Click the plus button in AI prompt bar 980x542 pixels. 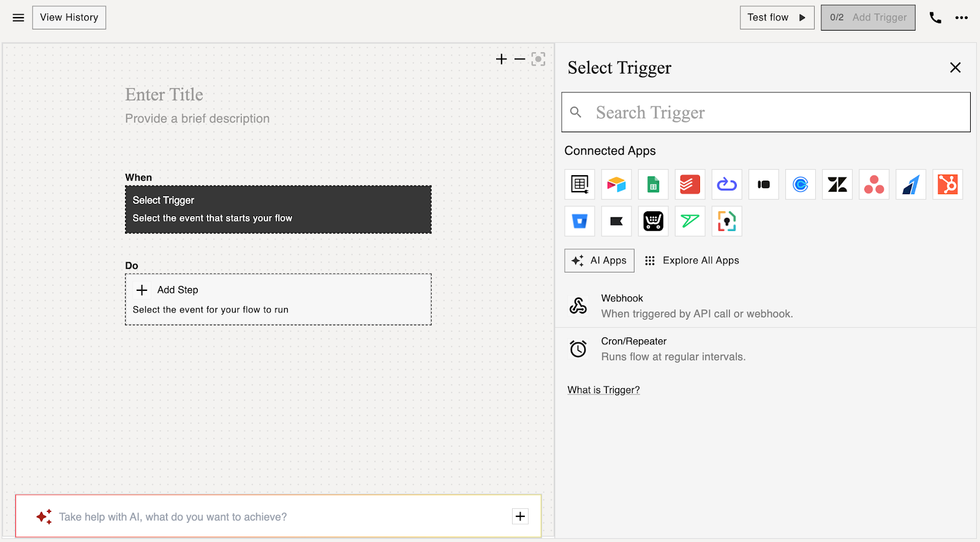(x=520, y=516)
